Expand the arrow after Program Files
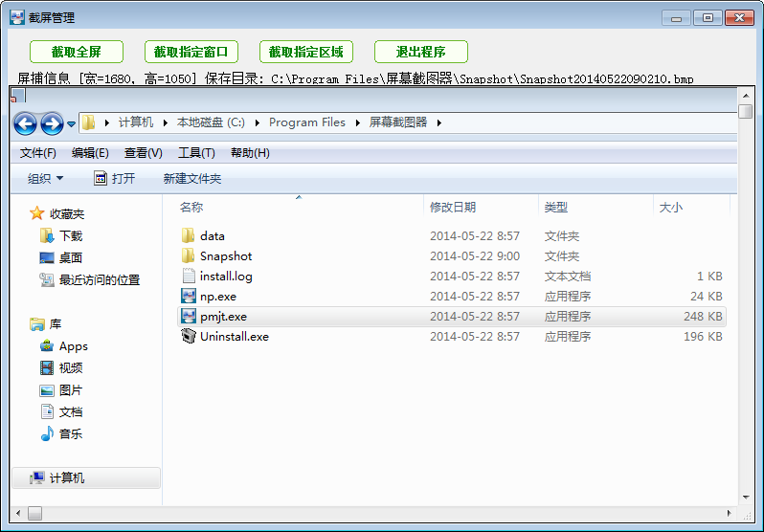This screenshot has width=764, height=532. [358, 122]
